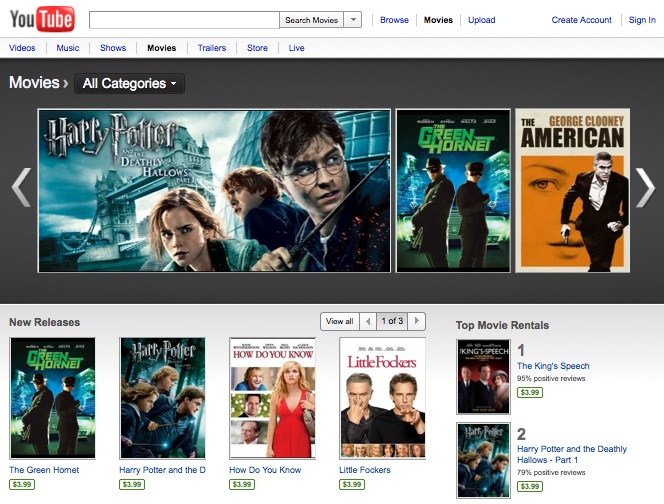Open The Green Hornet carousel poster

click(x=453, y=190)
